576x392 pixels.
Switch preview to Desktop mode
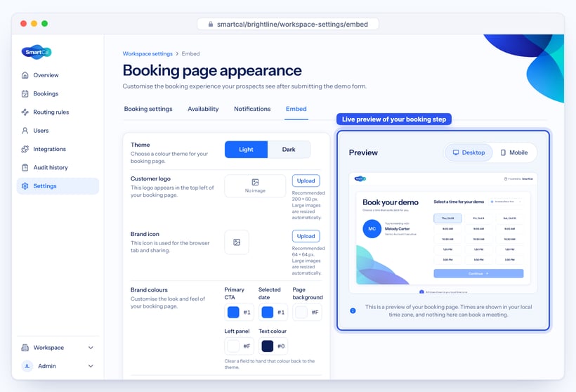pyautogui.click(x=469, y=152)
